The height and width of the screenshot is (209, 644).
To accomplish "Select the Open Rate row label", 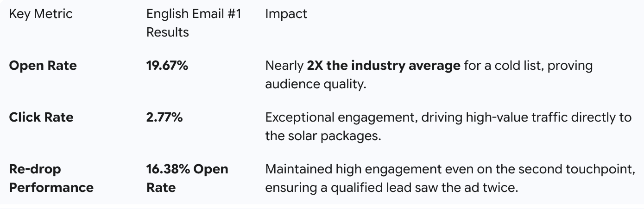I will point(43,66).
